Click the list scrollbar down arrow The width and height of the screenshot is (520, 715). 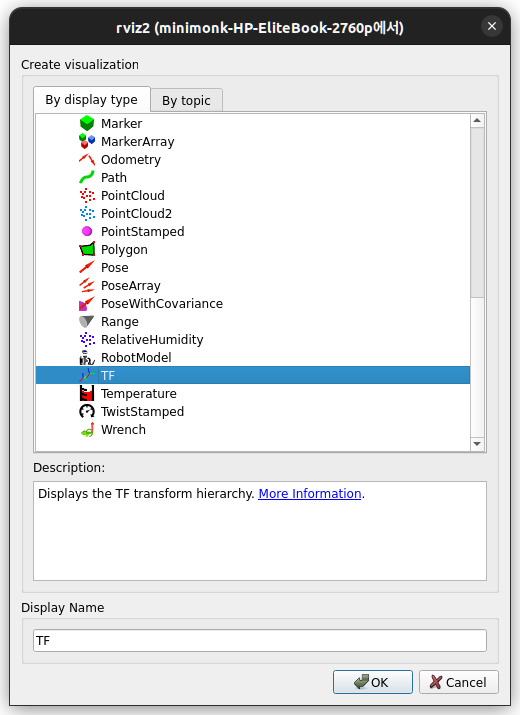click(x=477, y=444)
